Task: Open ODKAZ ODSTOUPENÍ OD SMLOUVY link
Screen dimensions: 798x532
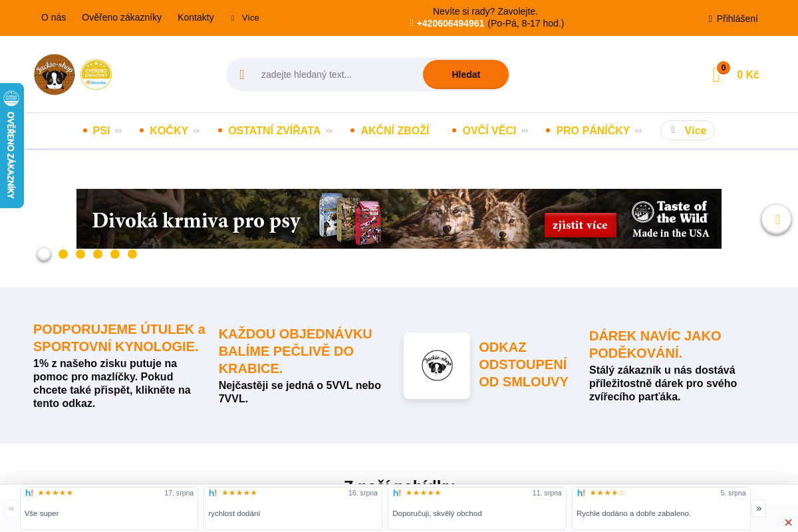Action: click(524, 364)
